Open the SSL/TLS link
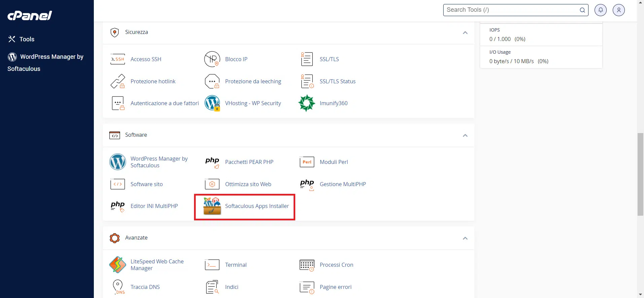This screenshot has width=644, height=298. click(x=329, y=59)
